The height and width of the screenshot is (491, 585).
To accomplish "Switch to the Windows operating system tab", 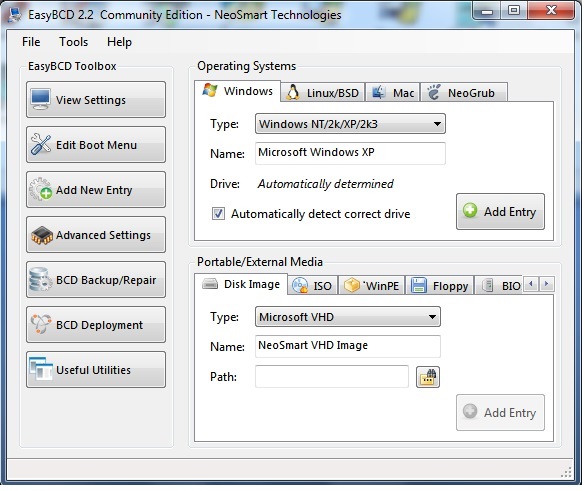I will 237,91.
